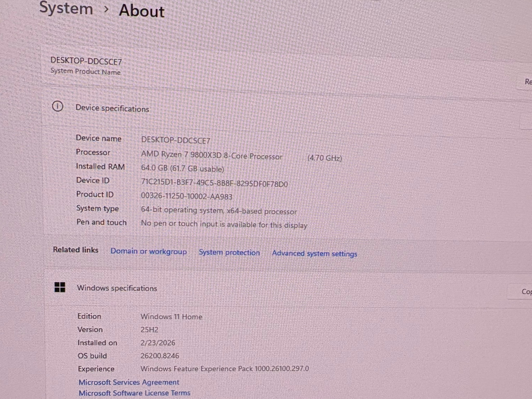This screenshot has width=532, height=399.
Task: Click the Device specifications info icon
Action: 58,106
